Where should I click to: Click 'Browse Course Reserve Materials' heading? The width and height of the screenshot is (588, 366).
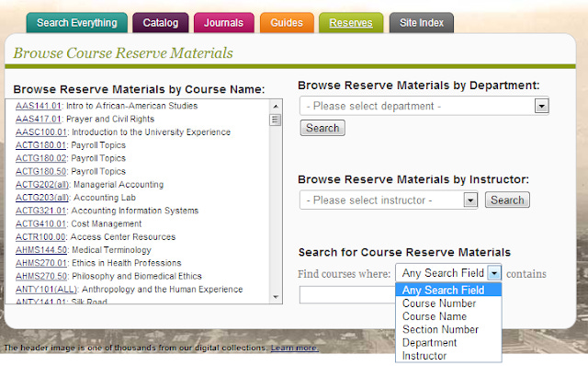click(x=123, y=53)
